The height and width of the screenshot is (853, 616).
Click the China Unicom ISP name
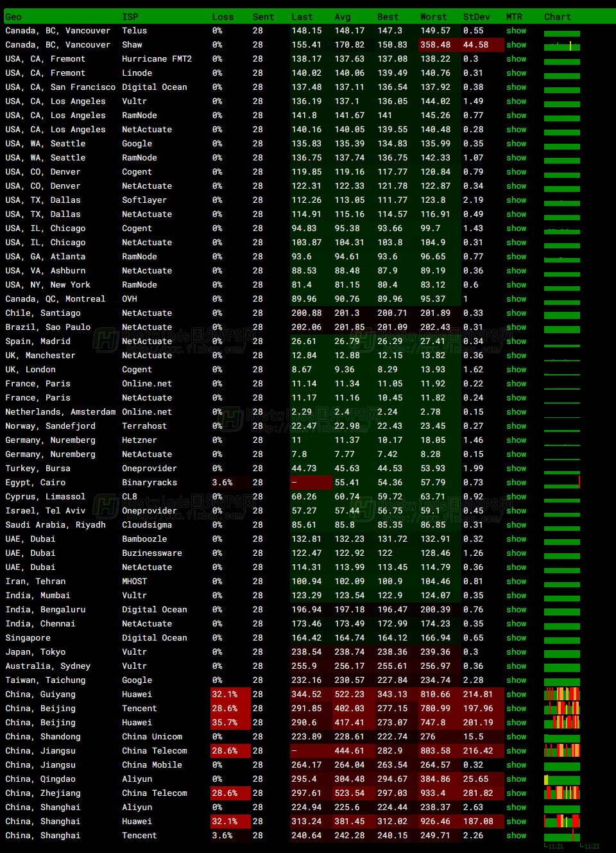152,737
